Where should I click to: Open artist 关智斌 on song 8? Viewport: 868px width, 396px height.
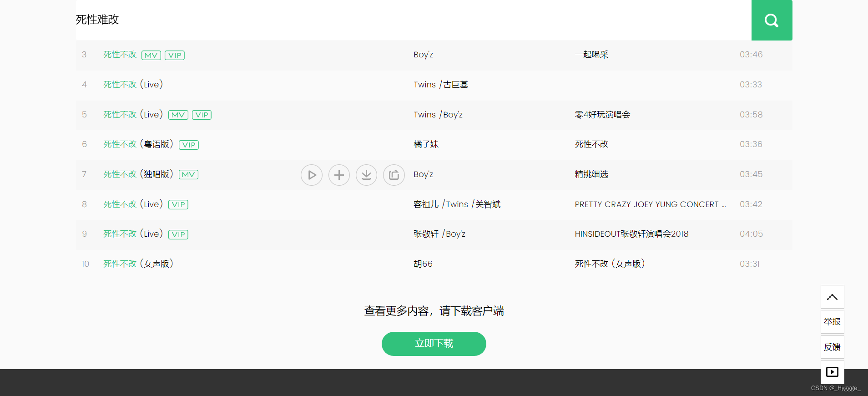pos(488,204)
